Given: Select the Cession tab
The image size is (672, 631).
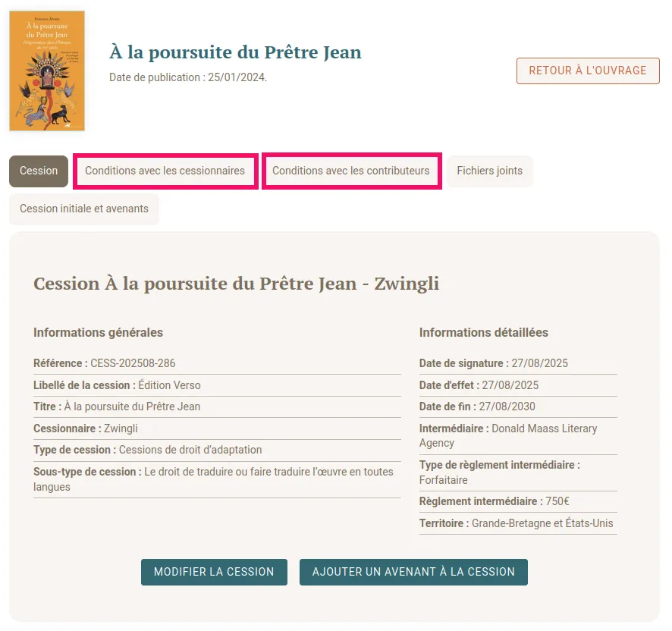Looking at the screenshot, I should point(39,171).
